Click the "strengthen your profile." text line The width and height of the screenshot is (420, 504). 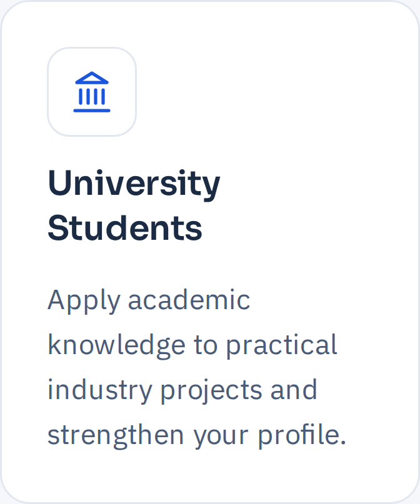tap(197, 435)
